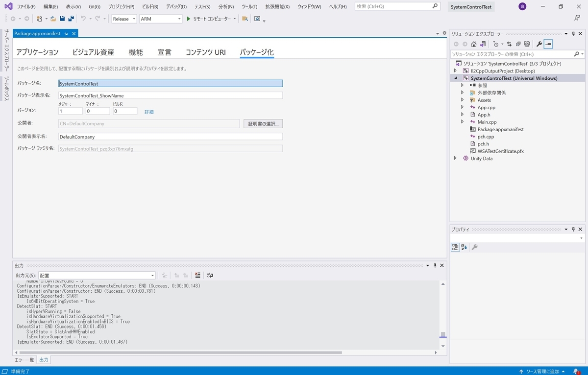Click the version details link

tap(149, 112)
